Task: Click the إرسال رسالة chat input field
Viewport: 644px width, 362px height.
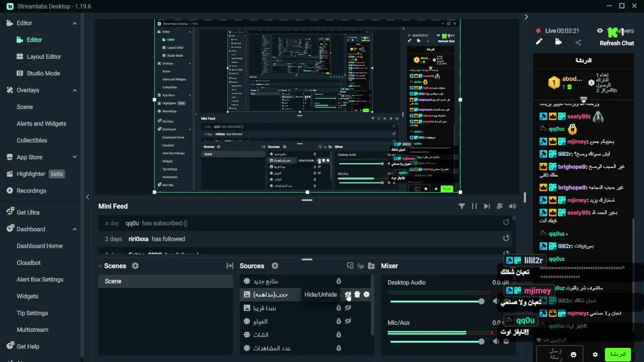Action: pyautogui.click(x=560, y=354)
